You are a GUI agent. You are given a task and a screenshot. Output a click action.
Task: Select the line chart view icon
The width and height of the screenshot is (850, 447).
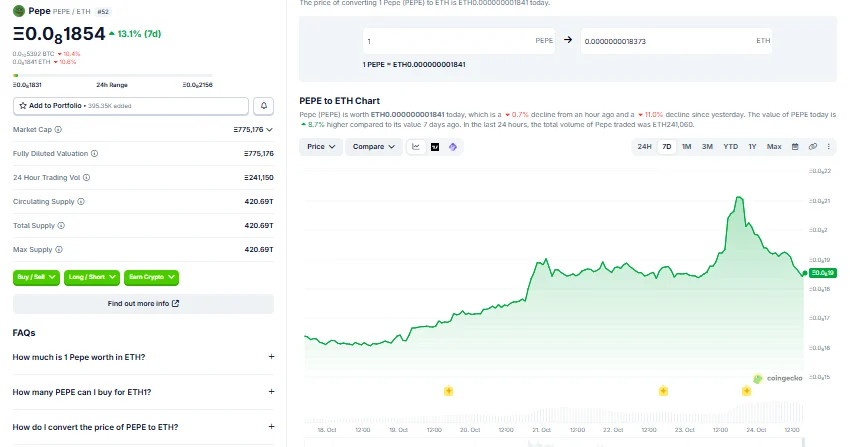pos(416,147)
